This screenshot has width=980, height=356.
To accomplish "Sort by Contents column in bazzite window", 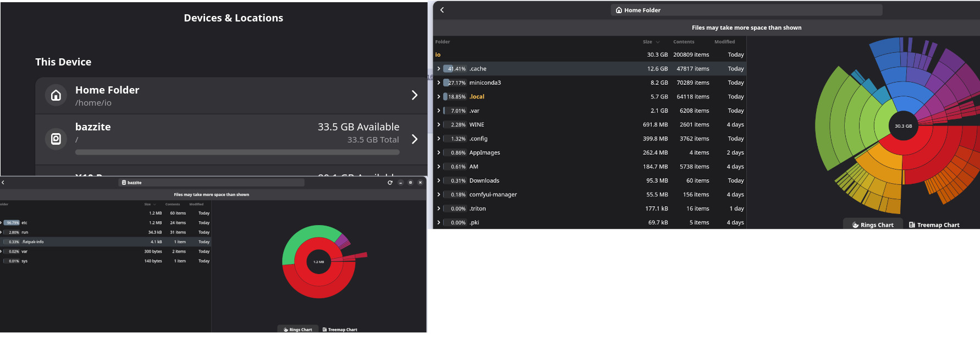I will point(173,204).
